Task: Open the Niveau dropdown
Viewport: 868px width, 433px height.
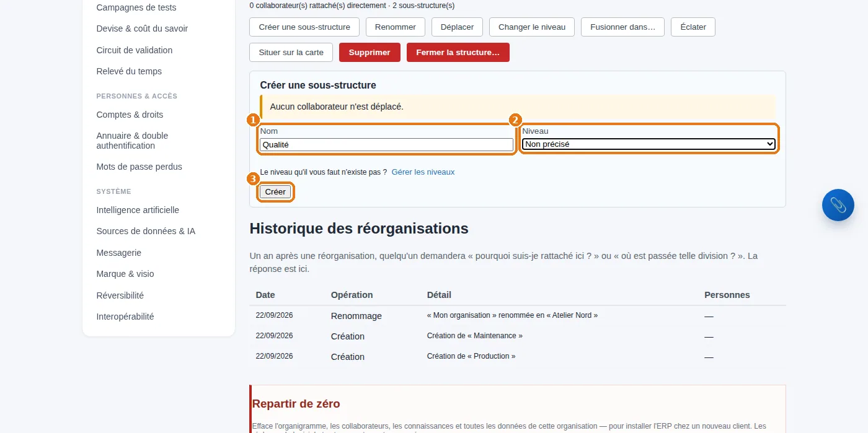Action: pos(649,144)
